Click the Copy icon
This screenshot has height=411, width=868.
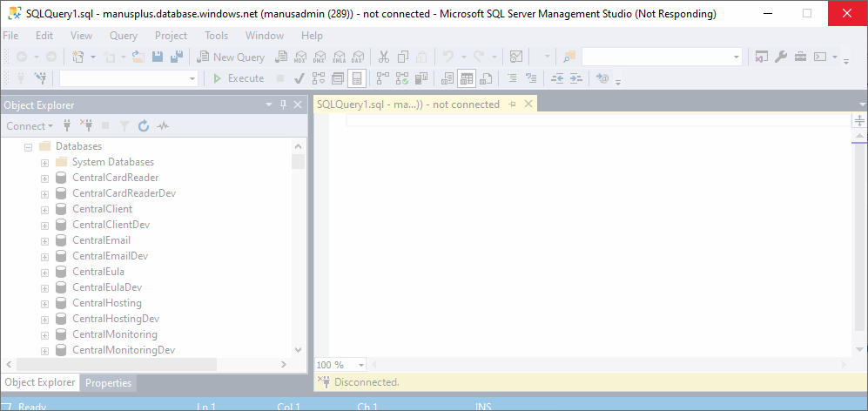[x=403, y=57]
